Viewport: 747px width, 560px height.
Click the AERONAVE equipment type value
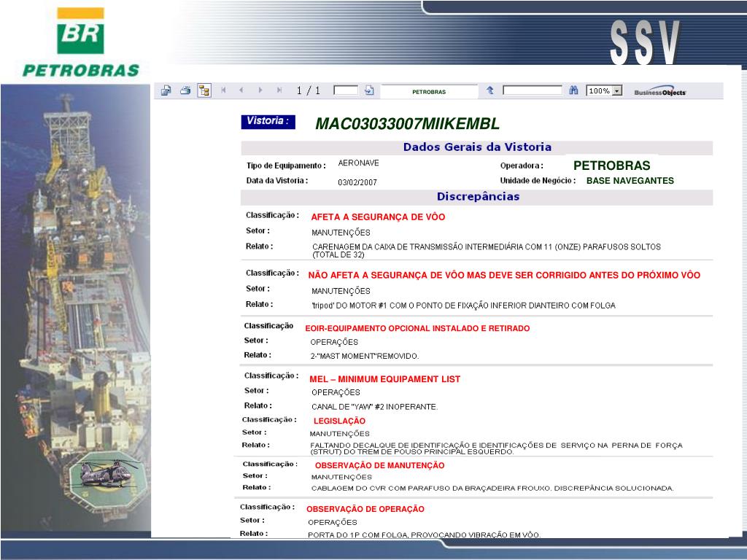[359, 163]
